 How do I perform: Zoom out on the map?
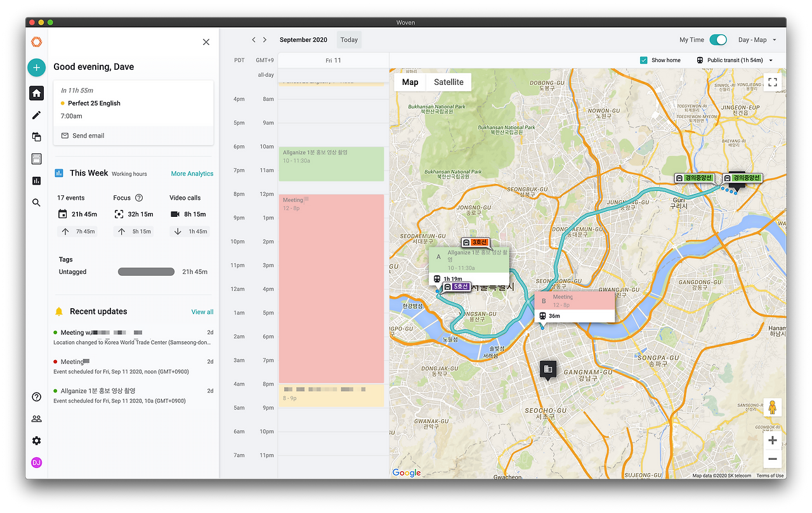(x=772, y=458)
